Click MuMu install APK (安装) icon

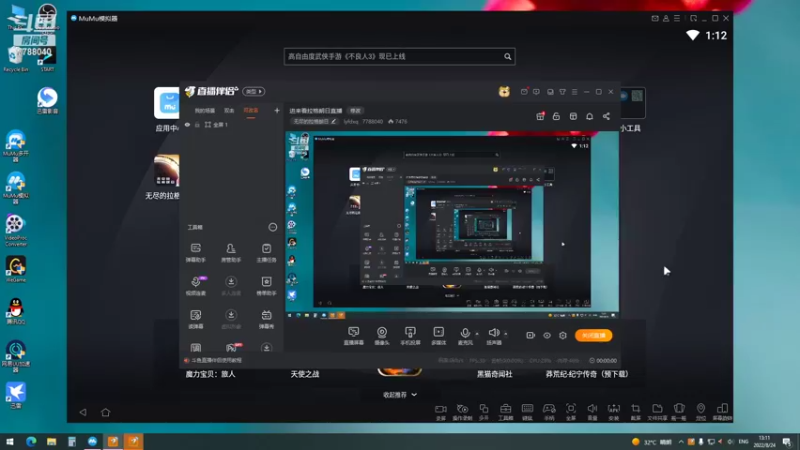click(x=614, y=409)
